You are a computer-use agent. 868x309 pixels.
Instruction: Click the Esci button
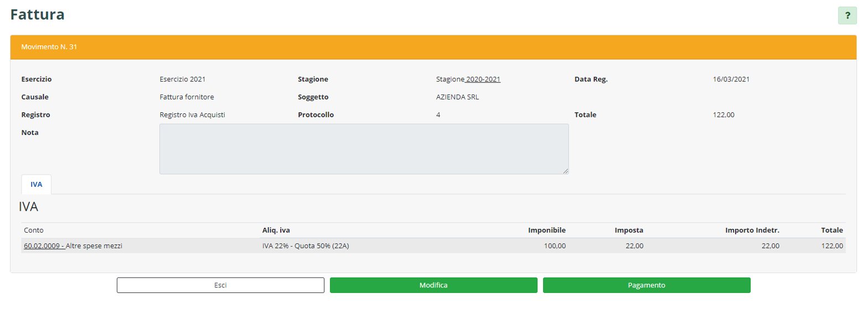click(x=220, y=285)
